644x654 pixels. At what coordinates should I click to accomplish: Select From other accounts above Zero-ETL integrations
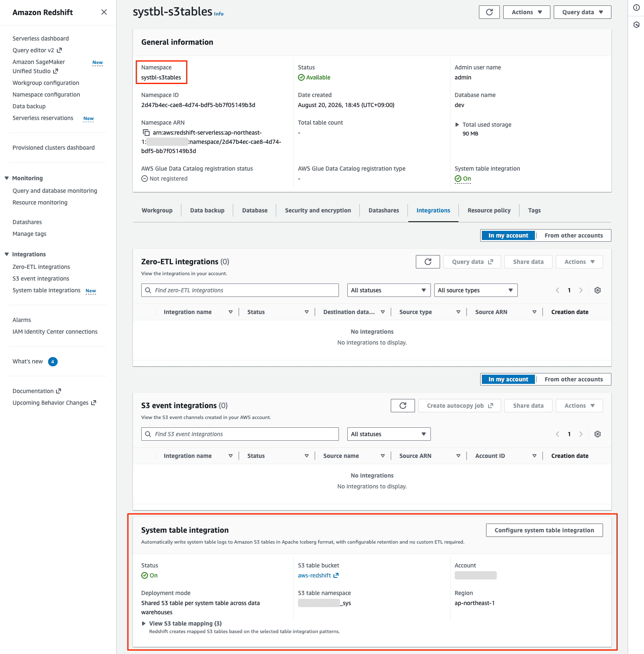coord(574,235)
